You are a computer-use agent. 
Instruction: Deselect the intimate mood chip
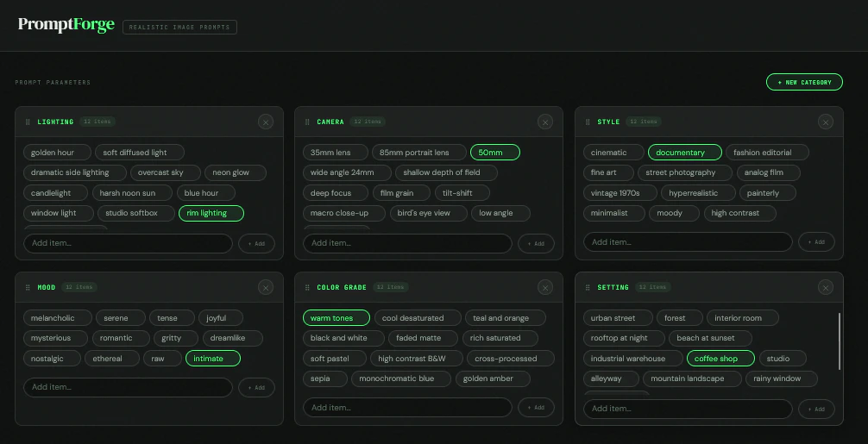tap(212, 359)
